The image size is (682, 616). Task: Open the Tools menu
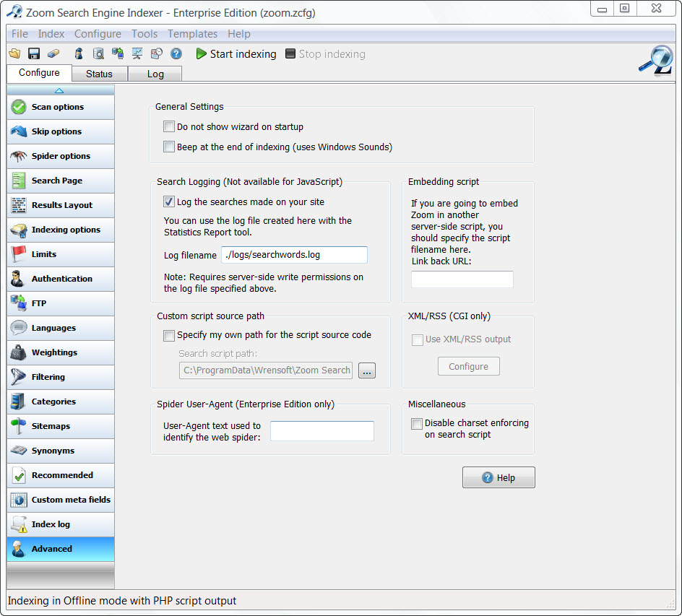click(x=144, y=34)
